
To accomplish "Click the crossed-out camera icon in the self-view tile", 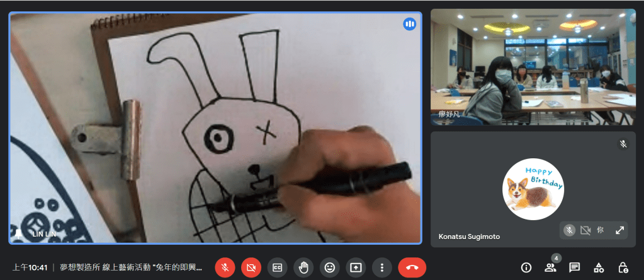I will pyautogui.click(x=585, y=230).
